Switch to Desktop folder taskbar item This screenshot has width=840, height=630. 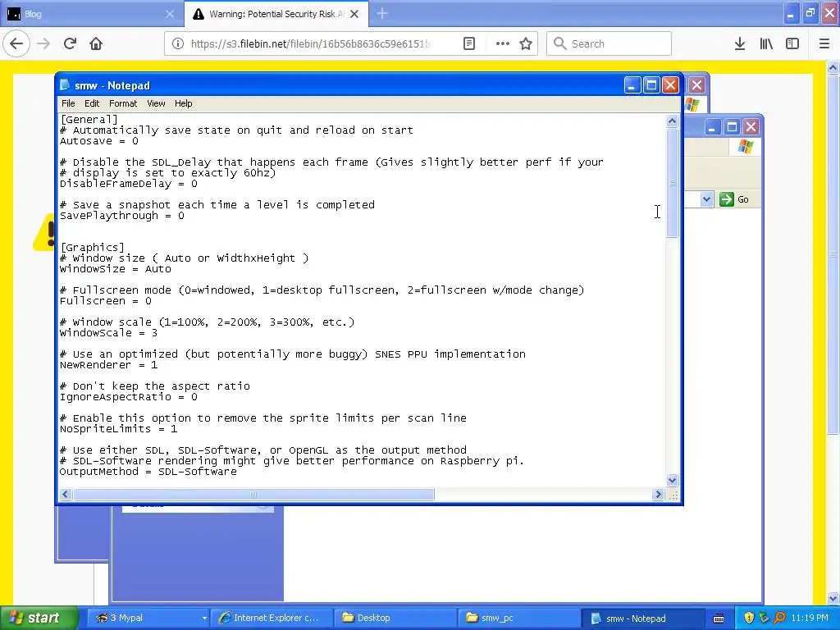(x=395, y=618)
